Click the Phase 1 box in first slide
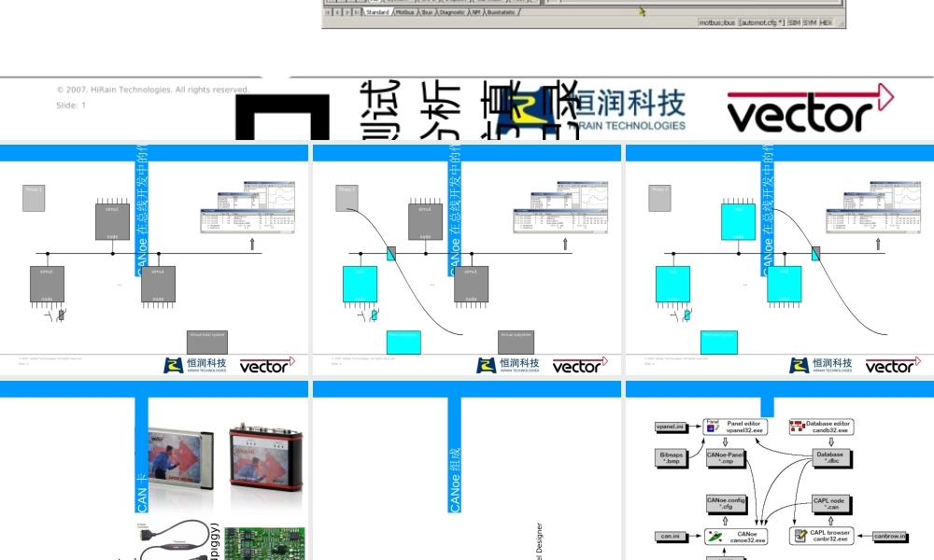 tap(34, 198)
